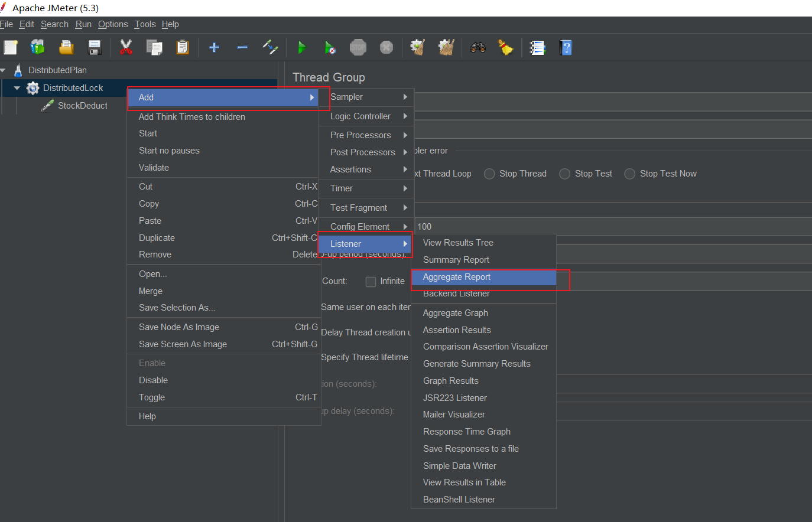The image size is (812, 522).
Task: Click the Loop Count input field
Action: [684, 281]
